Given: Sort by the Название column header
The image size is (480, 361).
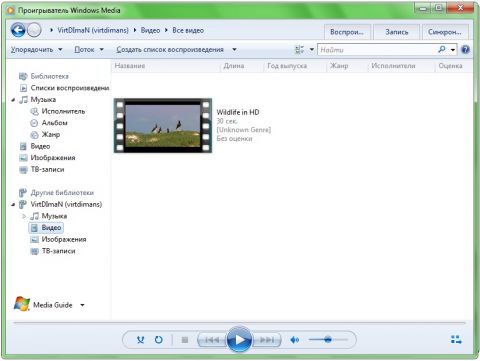Looking at the screenshot, I should click(x=166, y=66).
